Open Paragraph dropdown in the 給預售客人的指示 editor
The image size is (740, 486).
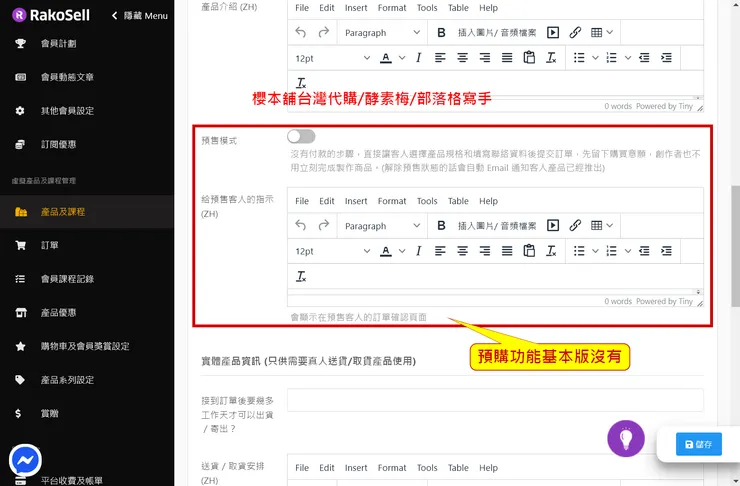382,226
